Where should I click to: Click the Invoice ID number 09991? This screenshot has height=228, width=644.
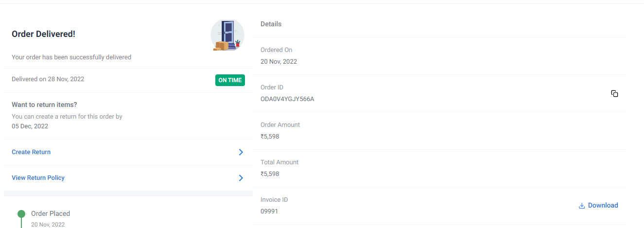(x=269, y=211)
